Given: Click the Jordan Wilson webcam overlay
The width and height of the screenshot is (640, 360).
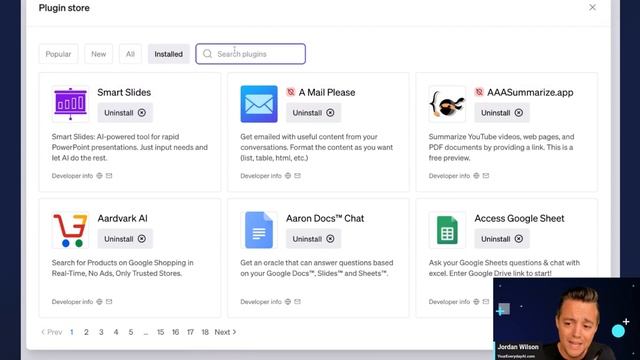Looking at the screenshot, I should (x=567, y=319).
